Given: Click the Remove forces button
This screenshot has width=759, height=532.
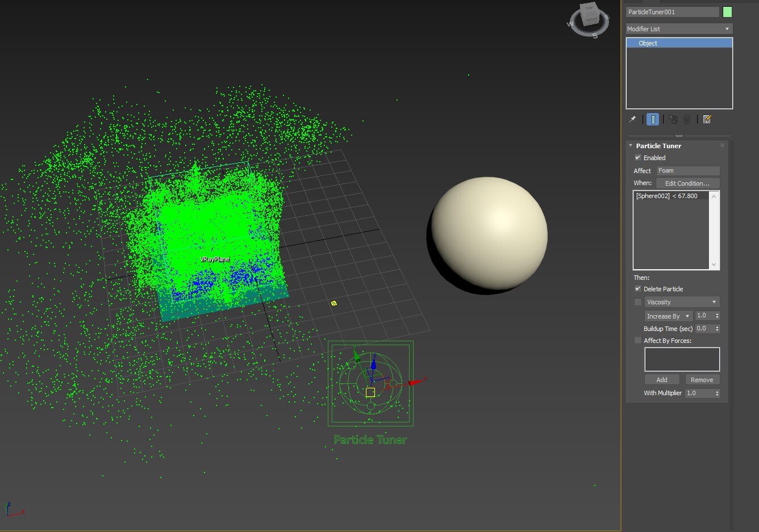Looking at the screenshot, I should (702, 380).
